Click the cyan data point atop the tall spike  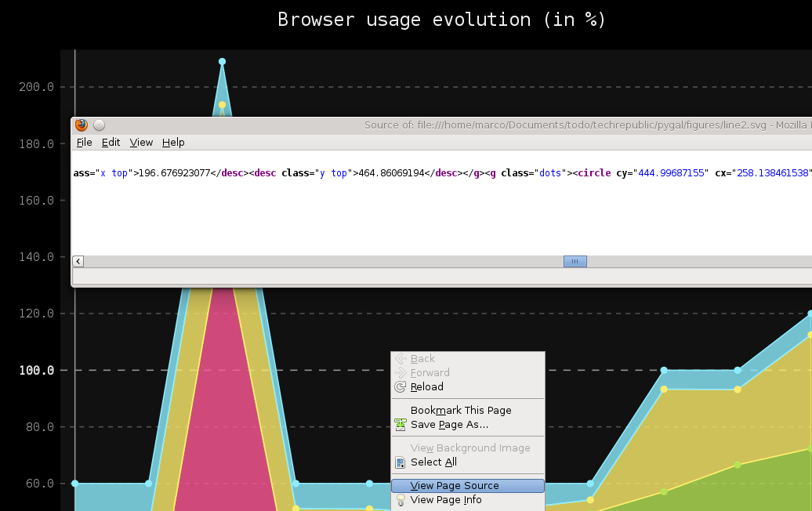click(223, 61)
